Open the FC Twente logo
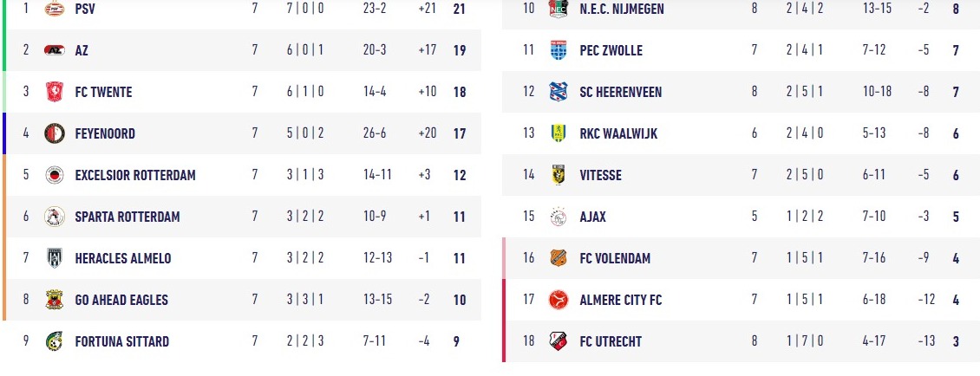 pyautogui.click(x=55, y=92)
